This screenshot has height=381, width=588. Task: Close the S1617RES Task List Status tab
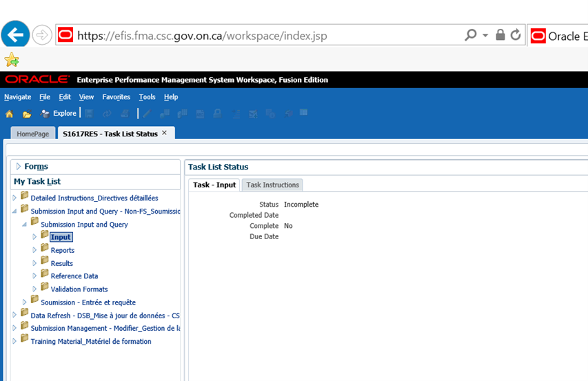[x=164, y=133]
